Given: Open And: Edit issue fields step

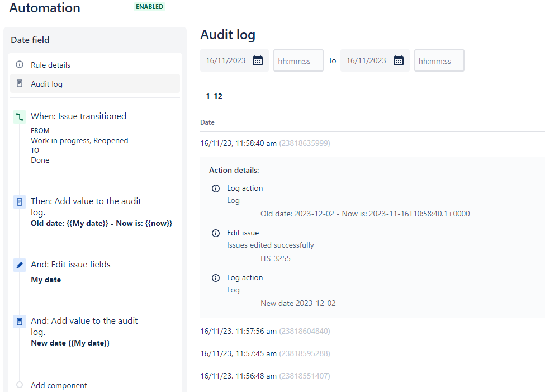Looking at the screenshot, I should click(70, 265).
